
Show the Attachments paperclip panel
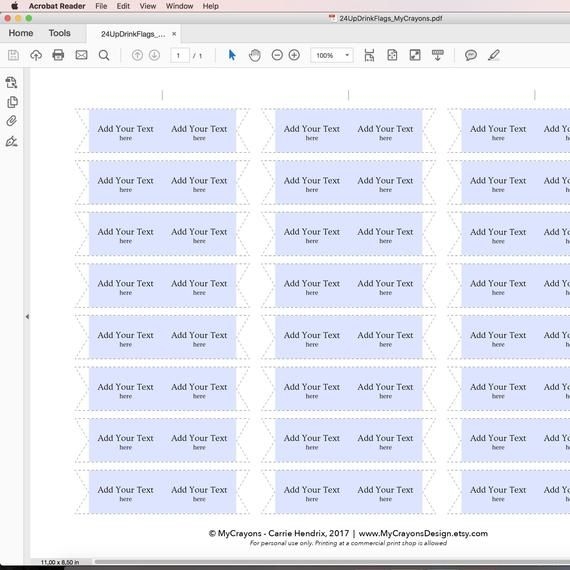click(12, 121)
